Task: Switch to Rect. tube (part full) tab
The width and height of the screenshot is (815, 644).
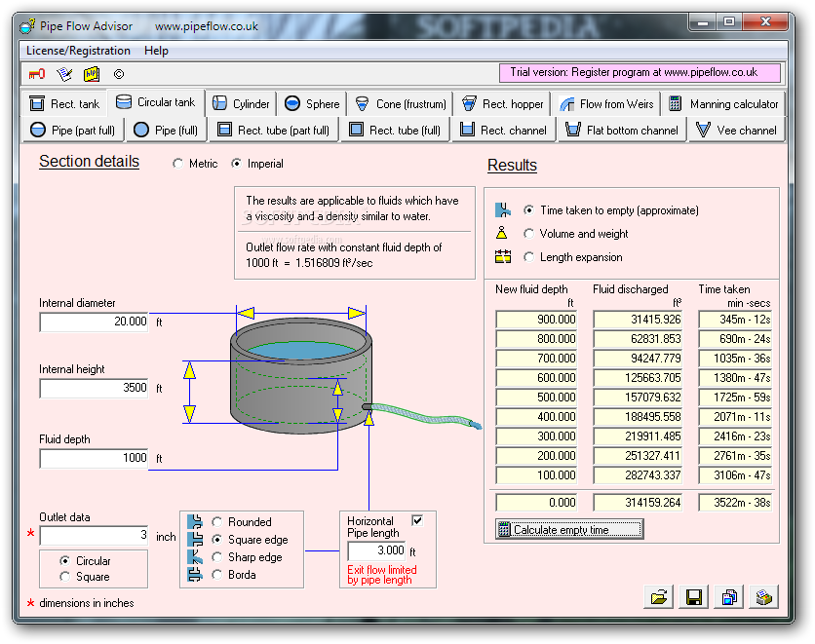Action: (x=273, y=130)
